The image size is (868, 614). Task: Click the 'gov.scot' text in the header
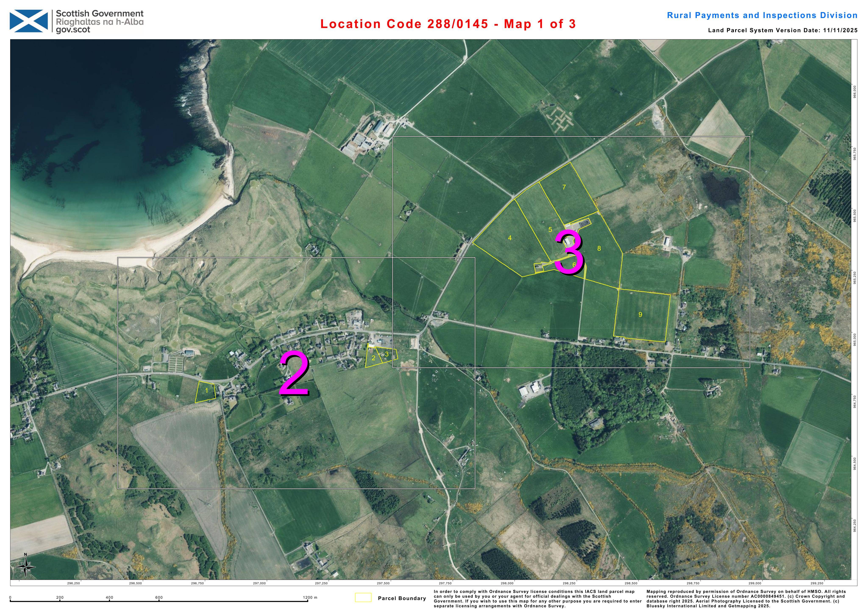click(x=73, y=29)
